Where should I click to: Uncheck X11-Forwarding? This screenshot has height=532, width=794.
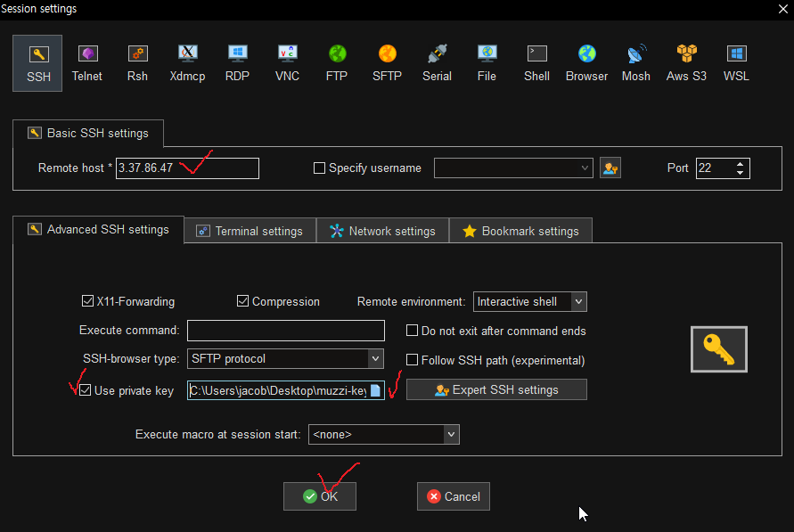pos(87,301)
